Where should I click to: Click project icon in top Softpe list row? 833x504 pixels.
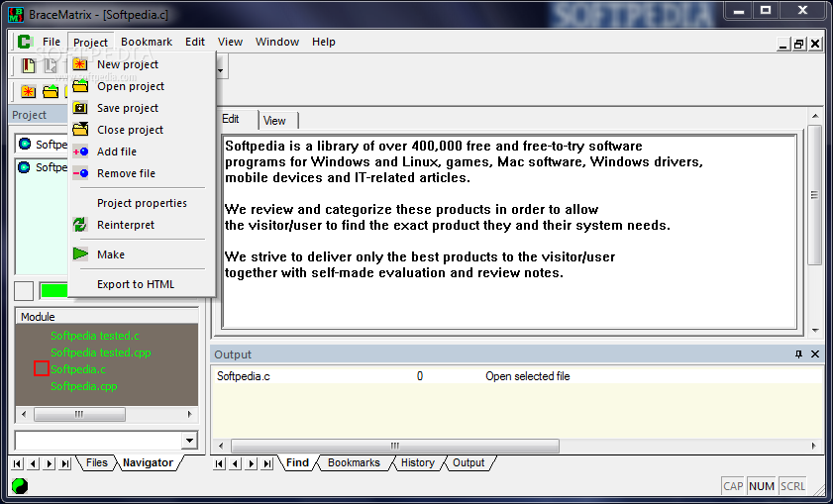pos(25,144)
